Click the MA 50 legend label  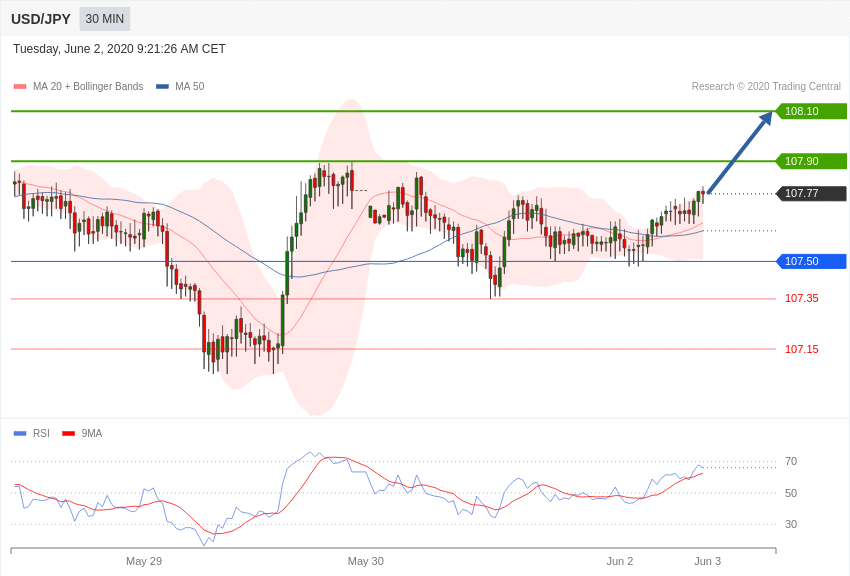(x=189, y=86)
